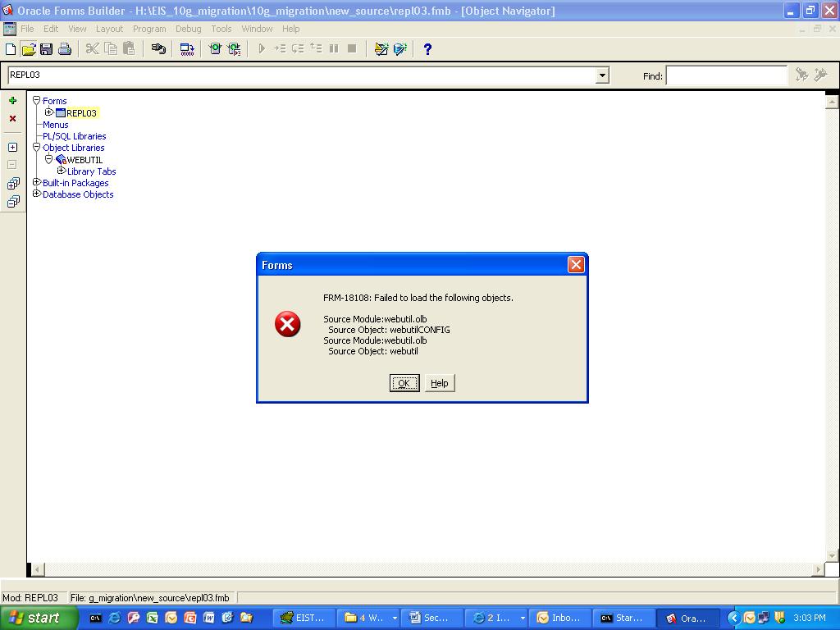Viewport: 840px width, 630px height.
Task: Open the Layout Wizard toolbar icon
Action: click(x=381, y=49)
